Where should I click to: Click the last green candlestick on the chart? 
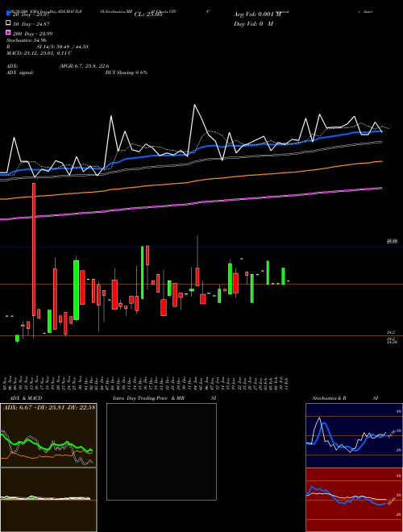[x=283, y=276]
